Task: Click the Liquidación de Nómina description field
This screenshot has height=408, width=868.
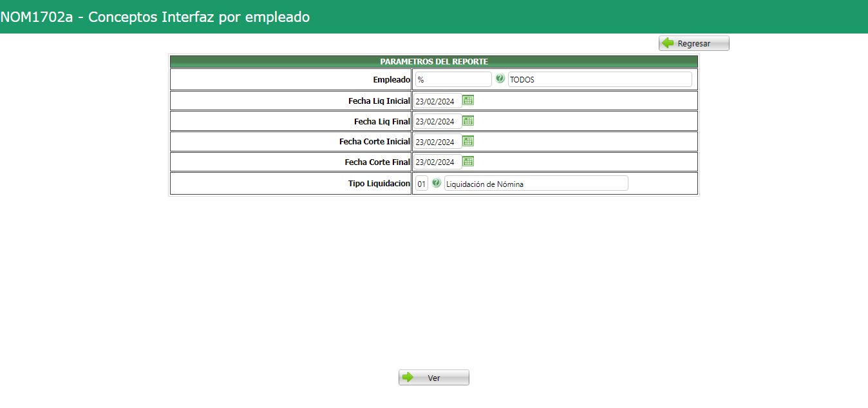Action: point(538,183)
